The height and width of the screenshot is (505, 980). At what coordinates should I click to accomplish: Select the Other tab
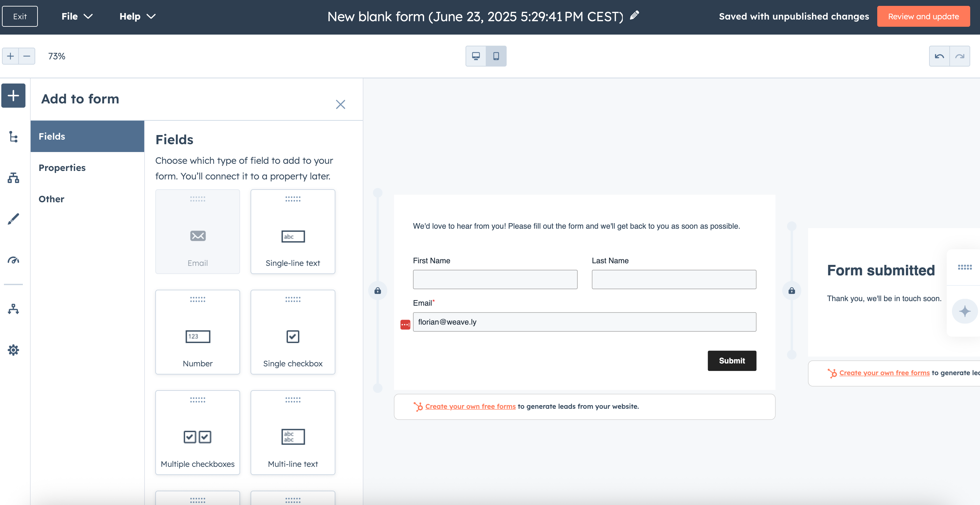87,199
